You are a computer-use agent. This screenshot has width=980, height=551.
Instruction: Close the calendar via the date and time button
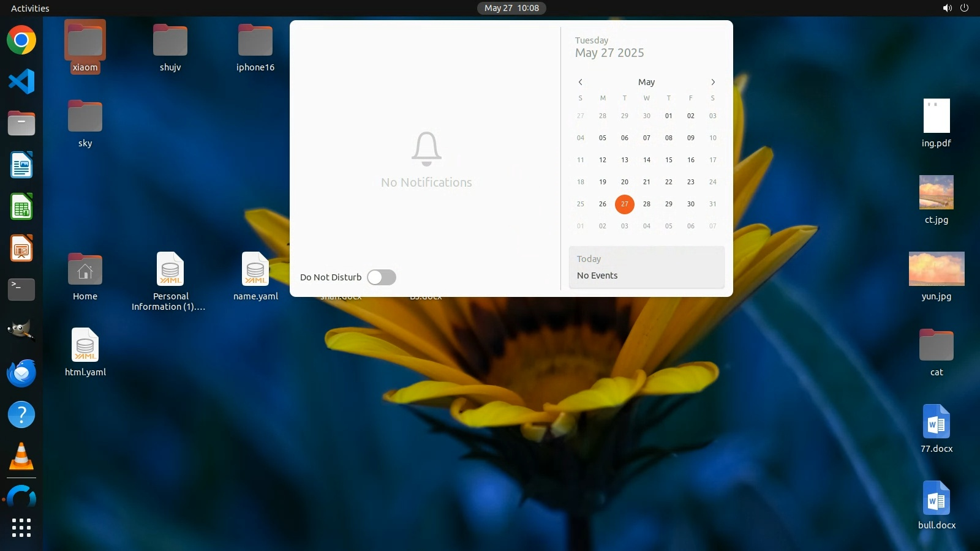[511, 8]
